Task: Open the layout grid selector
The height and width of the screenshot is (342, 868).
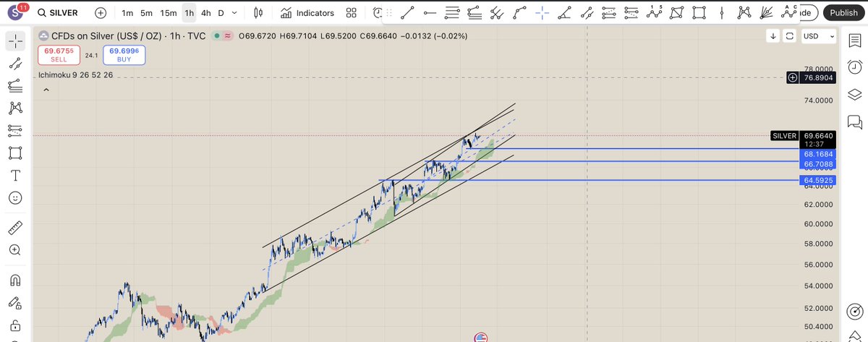Action: tap(352, 13)
